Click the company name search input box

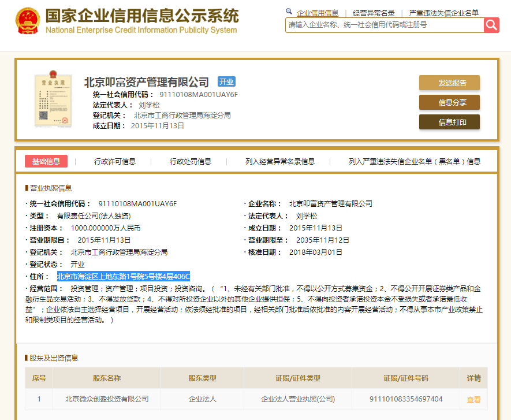point(381,25)
